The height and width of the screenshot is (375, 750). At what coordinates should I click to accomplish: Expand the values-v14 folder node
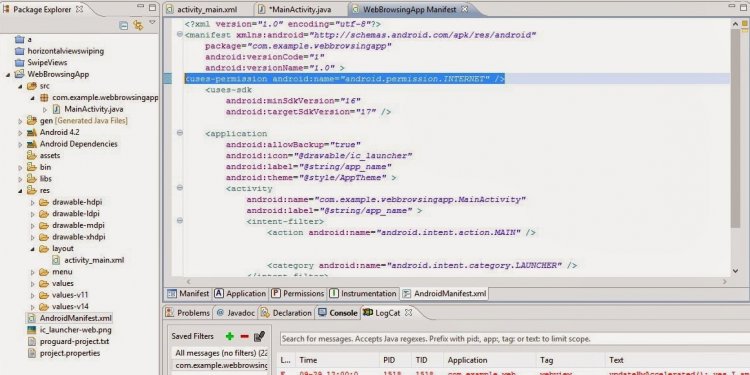click(33, 307)
